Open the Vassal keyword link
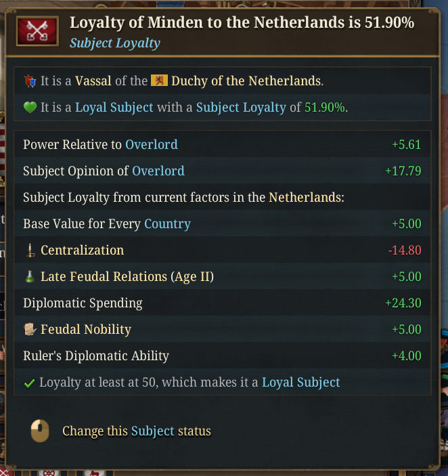 tap(93, 81)
